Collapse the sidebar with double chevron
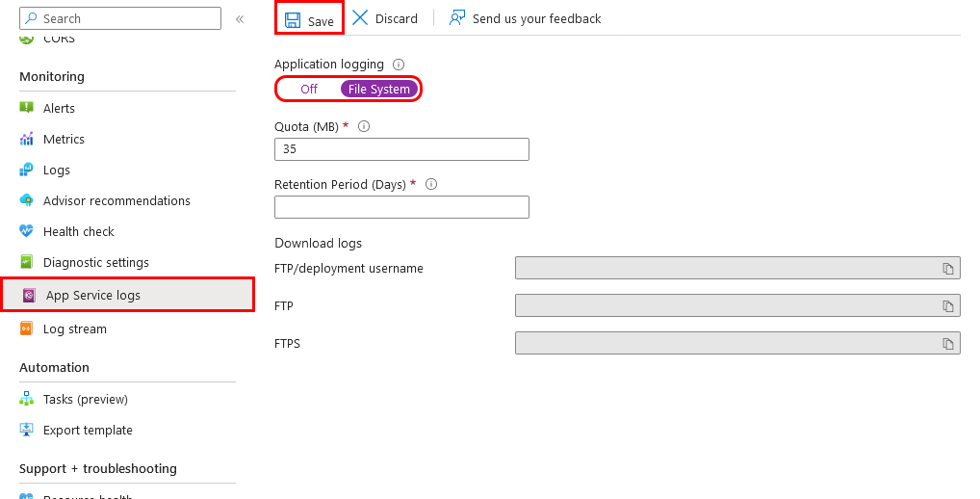Image resolution: width=980 pixels, height=499 pixels. 240,18
